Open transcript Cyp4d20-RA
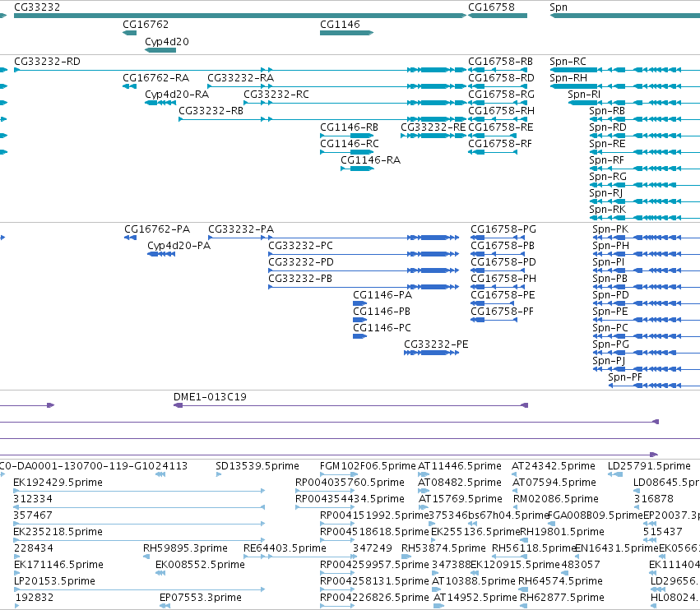Image resolution: width=700 pixels, height=610 pixels. (x=177, y=95)
